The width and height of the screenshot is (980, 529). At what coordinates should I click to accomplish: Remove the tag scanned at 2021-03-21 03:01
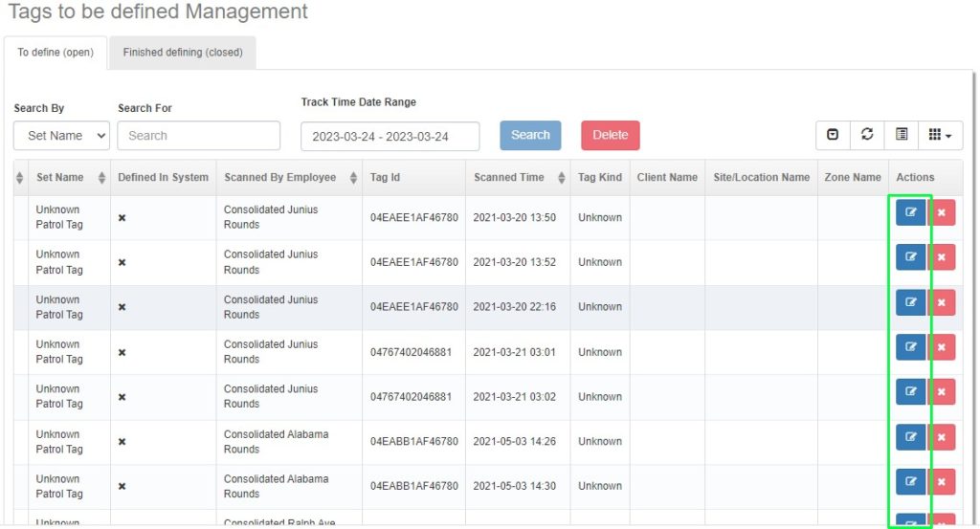[941, 347]
